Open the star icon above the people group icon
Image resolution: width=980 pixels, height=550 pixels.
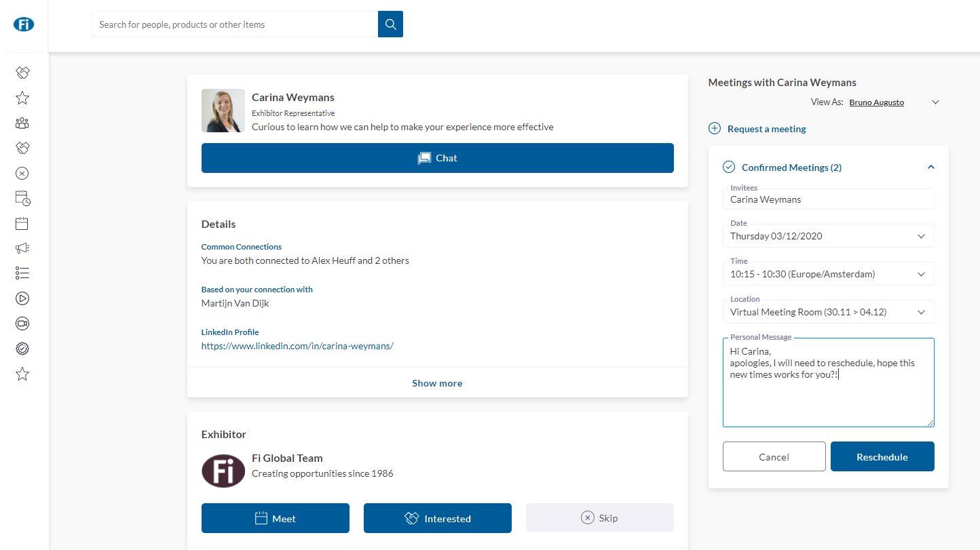22,98
